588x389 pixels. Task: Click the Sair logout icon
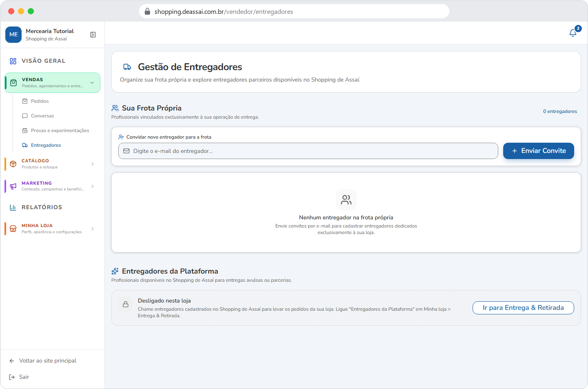pyautogui.click(x=12, y=377)
